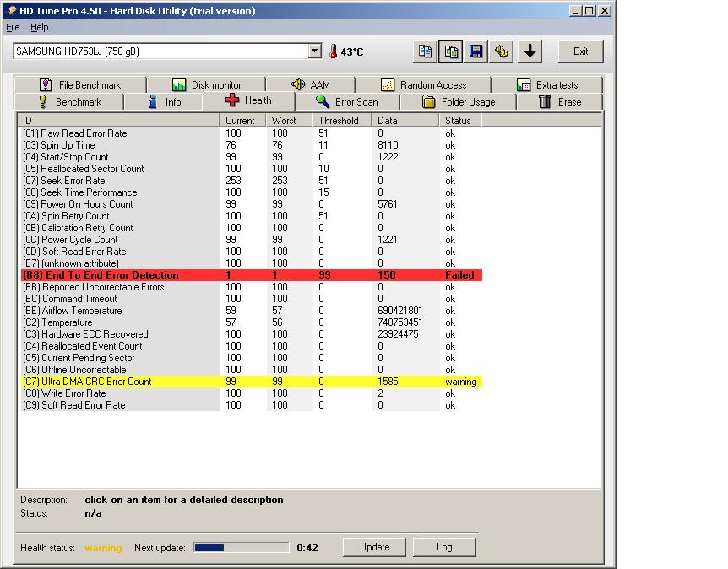Click the floppy disk save icon
728x569 pixels.
pyautogui.click(x=475, y=51)
